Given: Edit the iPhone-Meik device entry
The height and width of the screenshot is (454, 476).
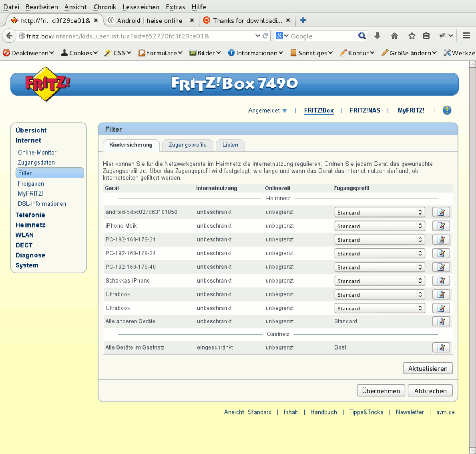Looking at the screenshot, I should [x=441, y=226].
